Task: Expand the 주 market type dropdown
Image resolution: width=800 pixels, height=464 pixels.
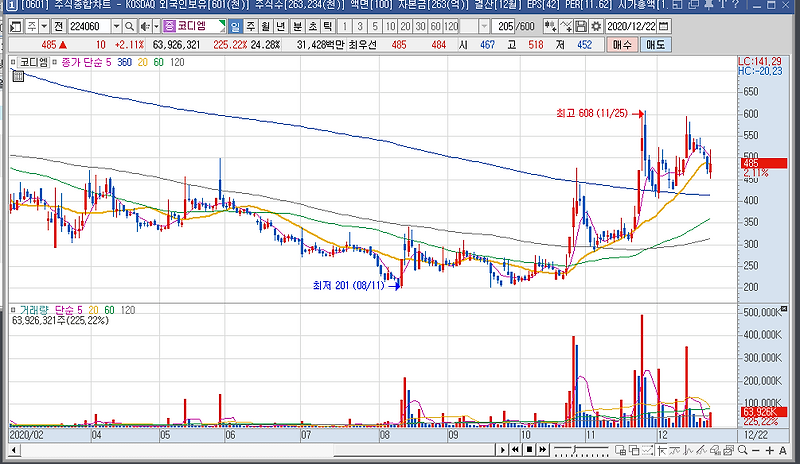Action: (44, 26)
